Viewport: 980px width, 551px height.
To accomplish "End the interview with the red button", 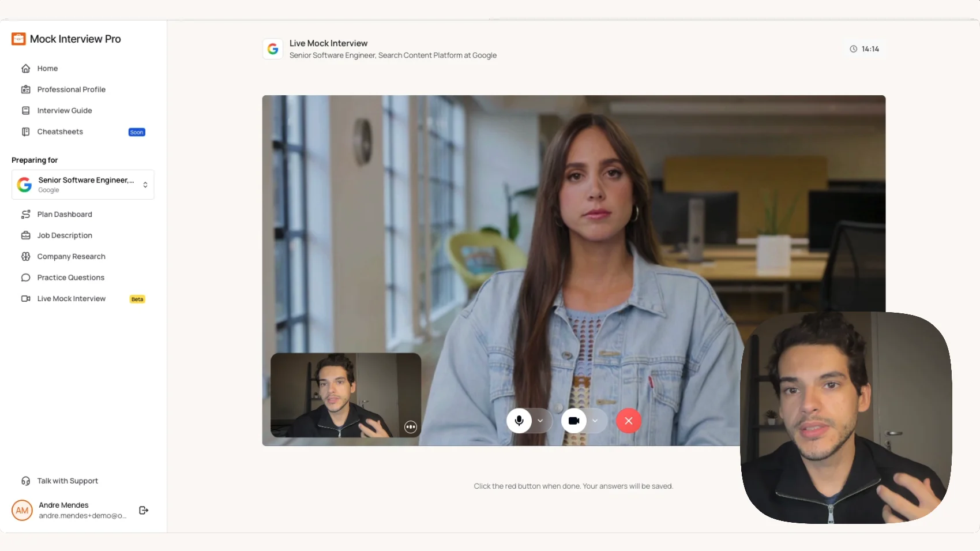I will tap(628, 421).
